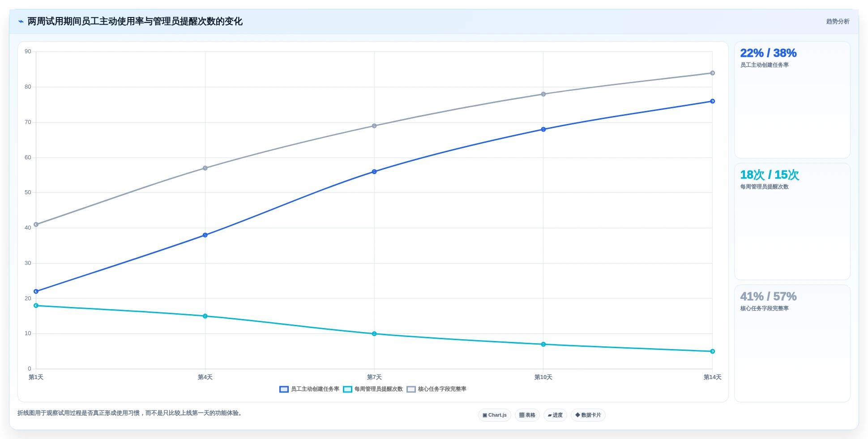Click legend text 员工主动创建任务率
Viewport: 868px width, 439px height.
(315, 389)
